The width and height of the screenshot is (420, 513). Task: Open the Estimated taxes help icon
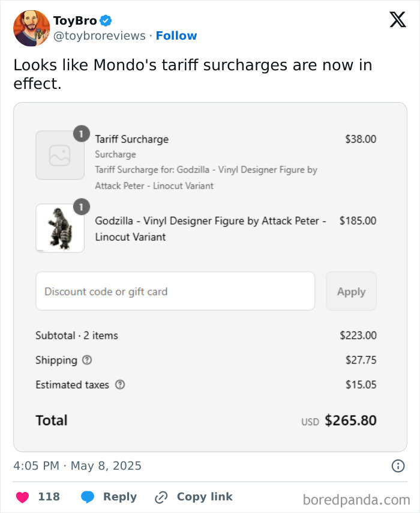click(119, 384)
